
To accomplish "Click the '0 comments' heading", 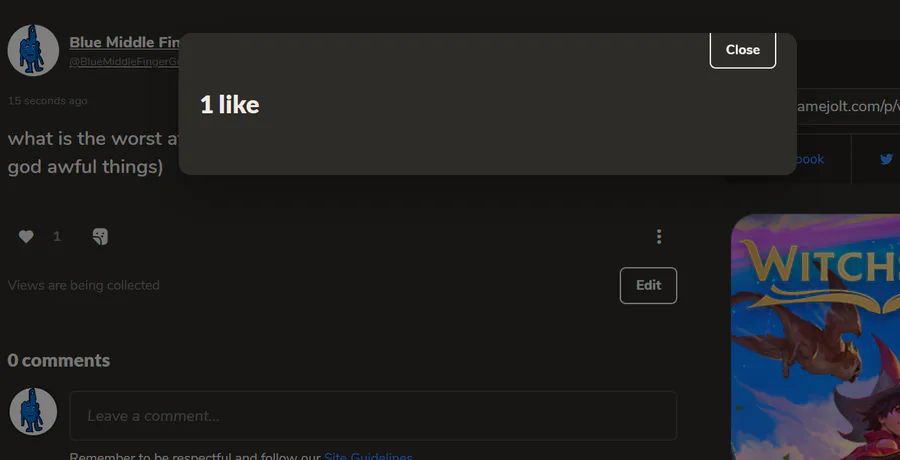I will tap(58, 360).
